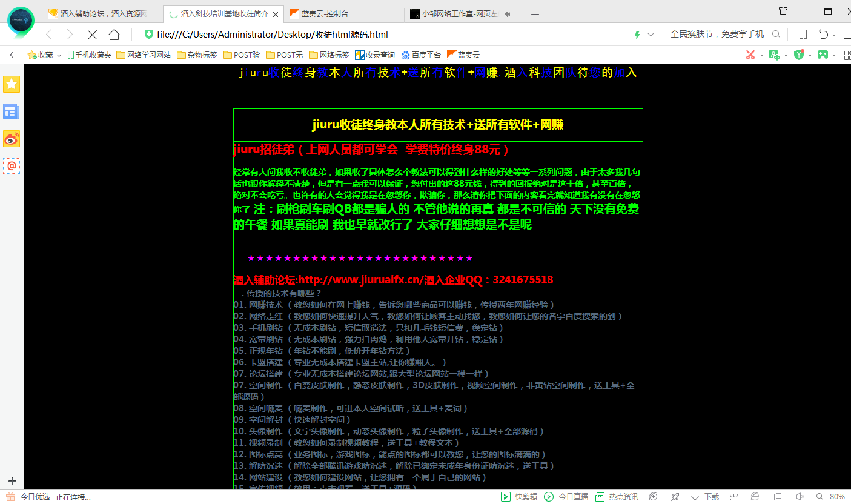Open 热点资讯 in the status bar
This screenshot has width=851, height=504.
coord(617,497)
